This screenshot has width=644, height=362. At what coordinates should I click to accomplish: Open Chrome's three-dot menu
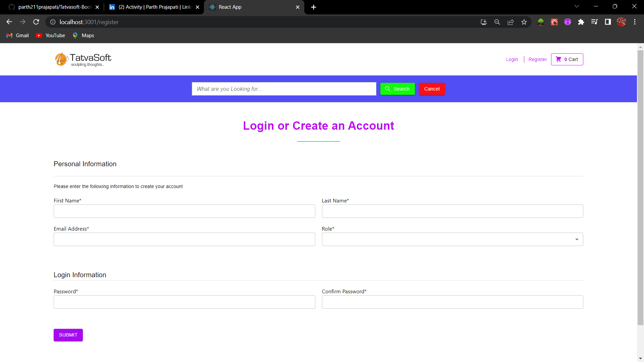pyautogui.click(x=635, y=22)
